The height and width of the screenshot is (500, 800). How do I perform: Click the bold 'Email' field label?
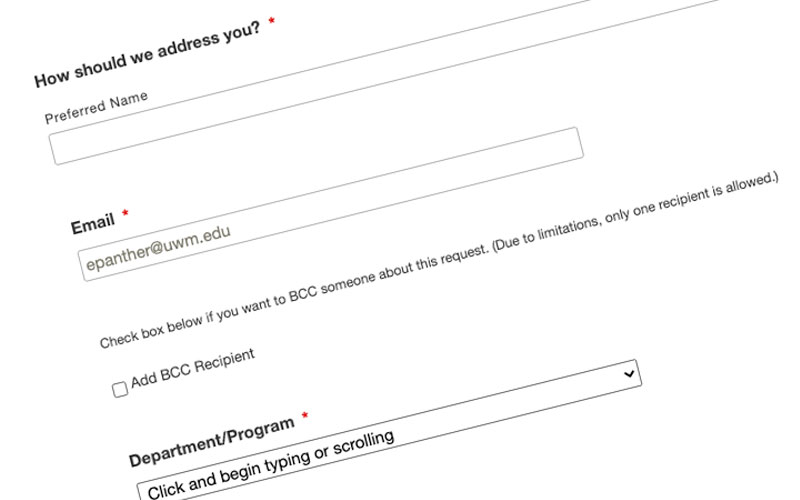click(92, 224)
